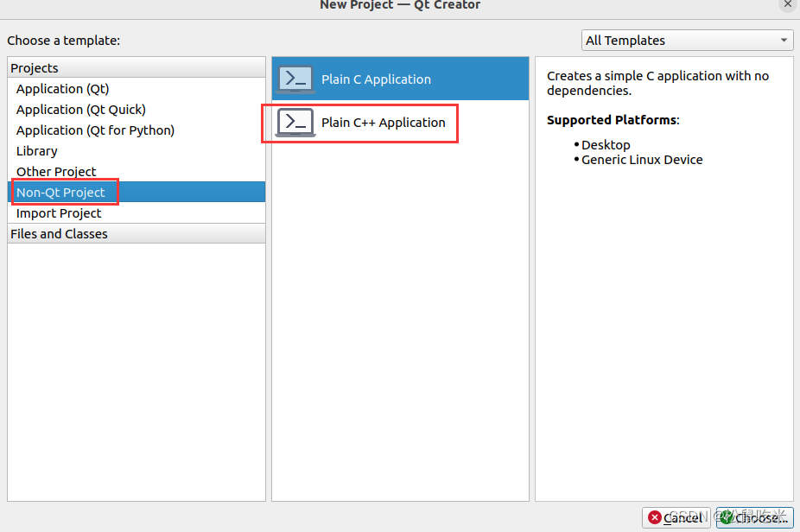
Task: Switch to the Files and Classes section
Action: point(59,233)
